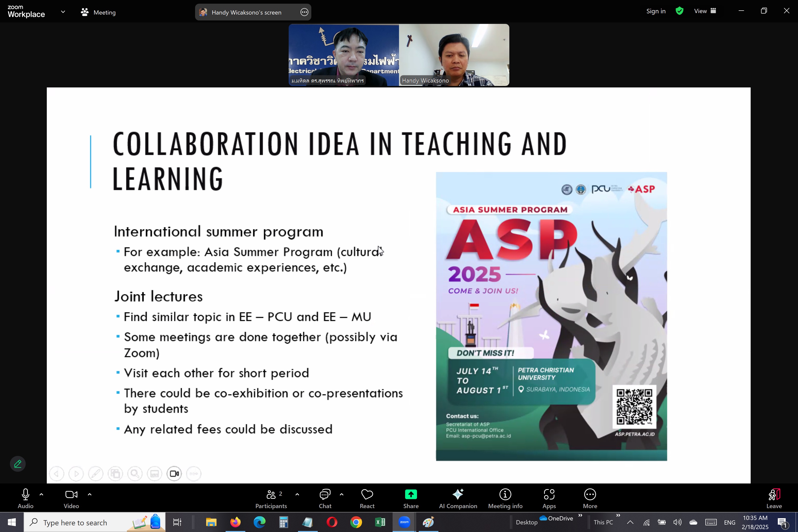Viewport: 798px width, 532px height.
Task: Leave the meeting
Action: [774, 498]
